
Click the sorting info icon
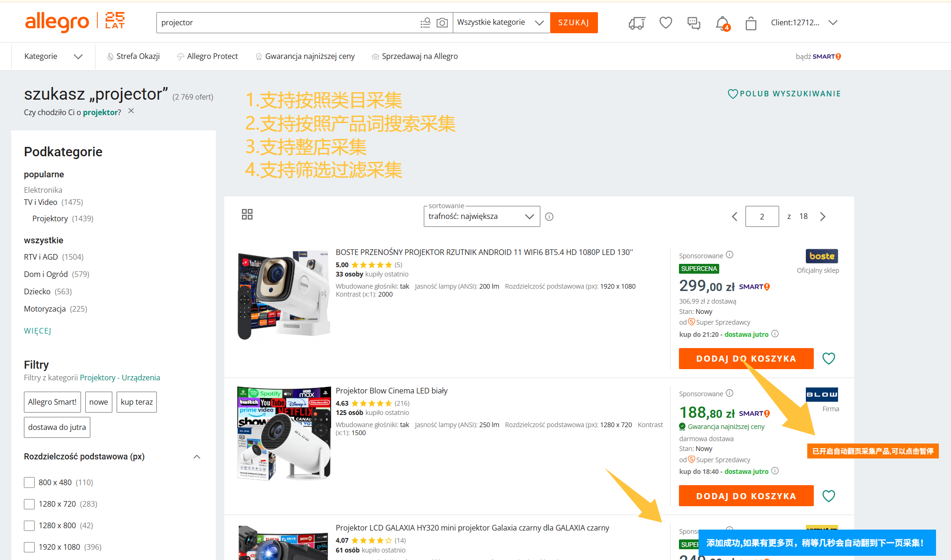tap(549, 217)
